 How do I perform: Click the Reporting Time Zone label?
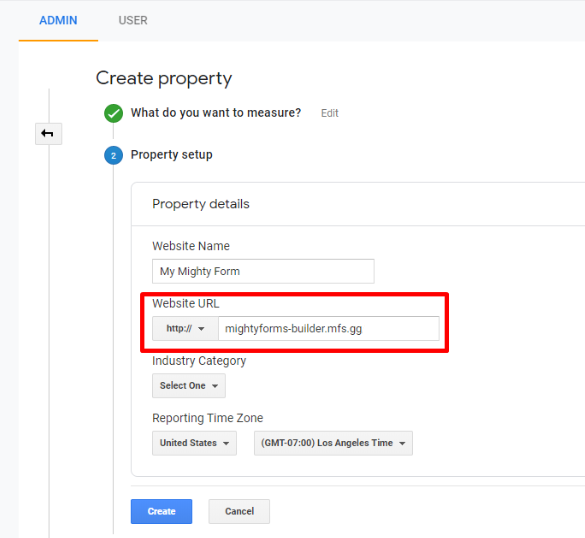click(207, 418)
